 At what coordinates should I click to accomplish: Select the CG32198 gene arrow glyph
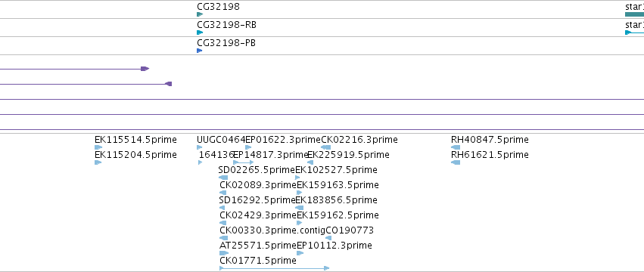click(200, 14)
